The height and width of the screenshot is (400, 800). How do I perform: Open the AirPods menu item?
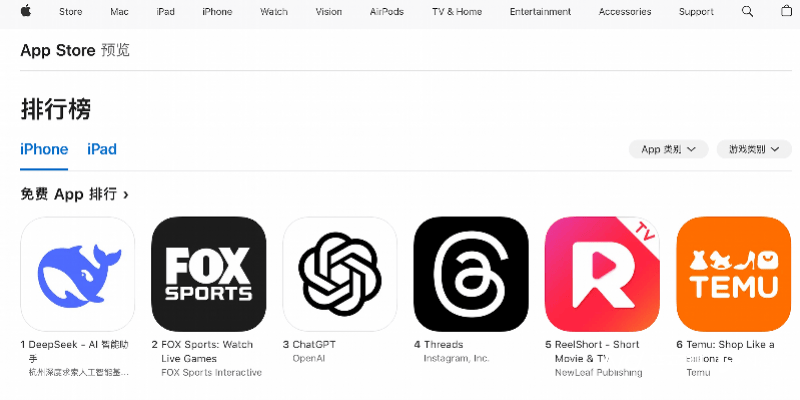pos(387,12)
